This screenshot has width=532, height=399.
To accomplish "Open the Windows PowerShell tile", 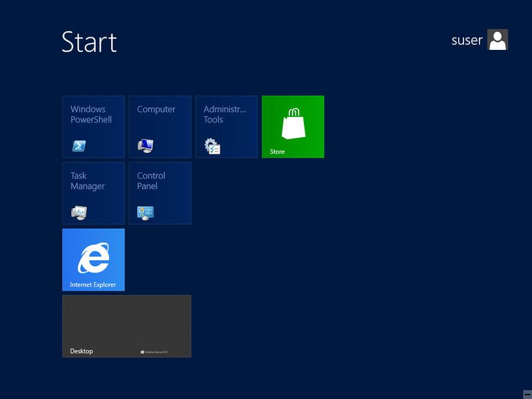I will tap(93, 126).
